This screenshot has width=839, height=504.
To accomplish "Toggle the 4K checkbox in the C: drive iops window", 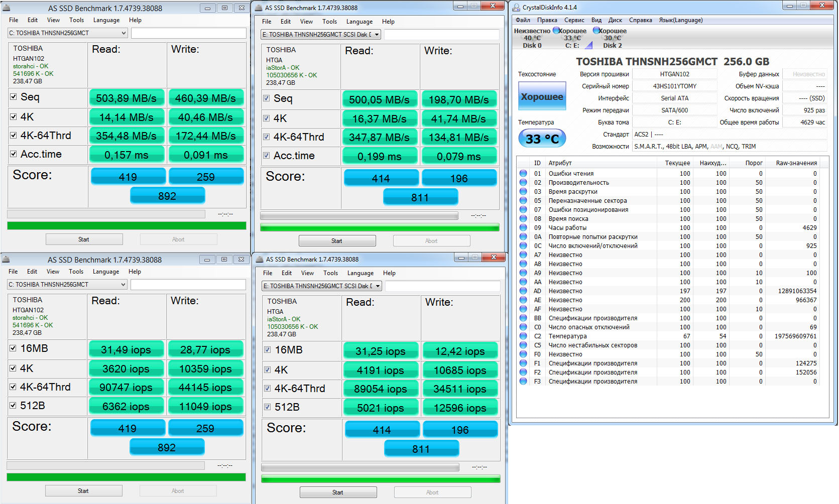I will [x=13, y=368].
